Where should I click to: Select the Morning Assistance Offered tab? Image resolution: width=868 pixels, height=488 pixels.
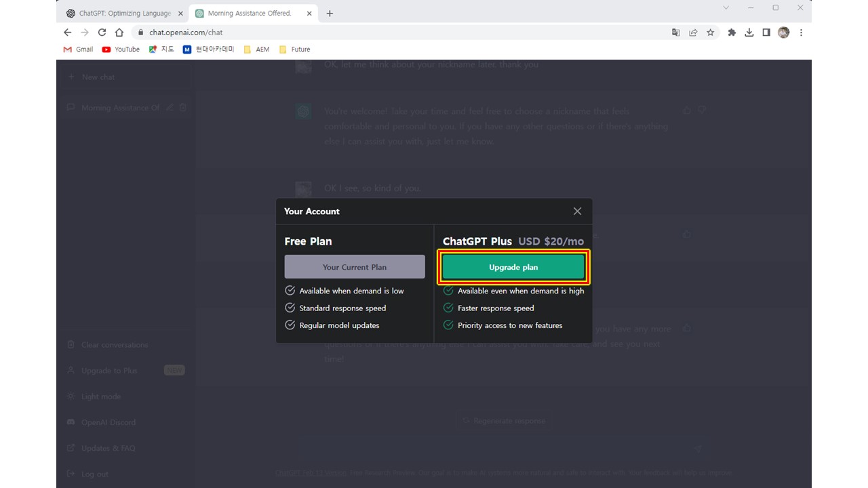pyautogui.click(x=250, y=14)
